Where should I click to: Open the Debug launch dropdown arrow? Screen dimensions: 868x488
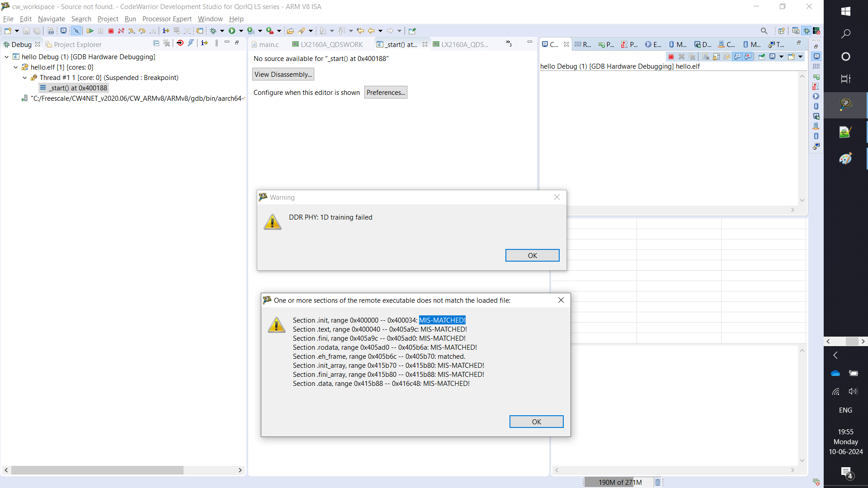[x=222, y=31]
